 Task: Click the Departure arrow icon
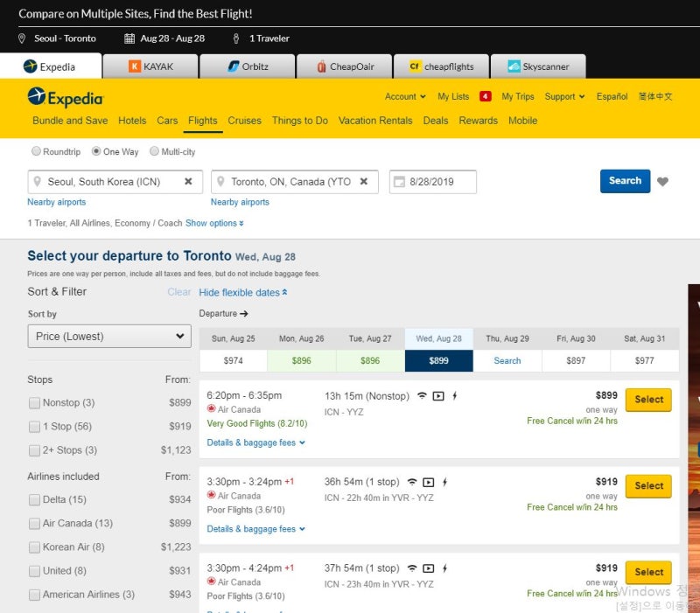coord(244,314)
